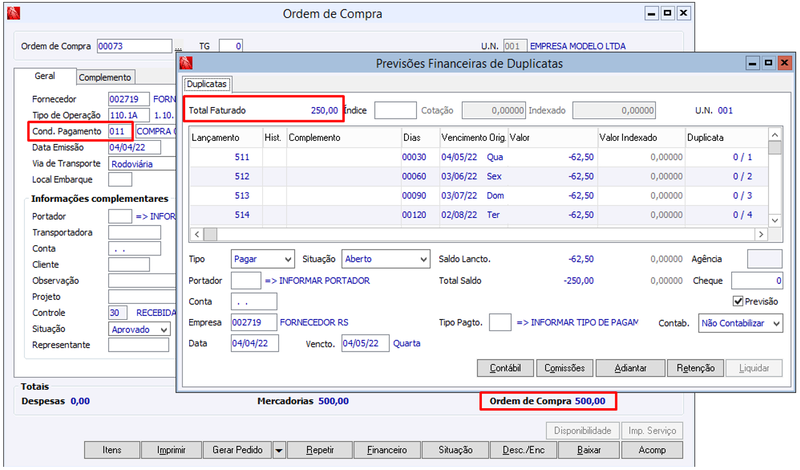Switch to the Complemento tab
This screenshot has width=800, height=470.
pyautogui.click(x=105, y=77)
